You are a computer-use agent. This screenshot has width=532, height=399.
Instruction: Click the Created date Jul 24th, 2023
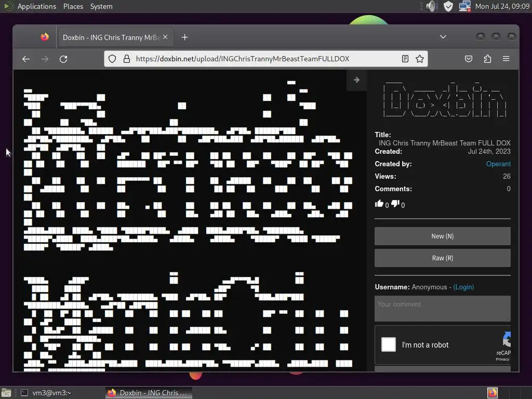[x=489, y=151]
